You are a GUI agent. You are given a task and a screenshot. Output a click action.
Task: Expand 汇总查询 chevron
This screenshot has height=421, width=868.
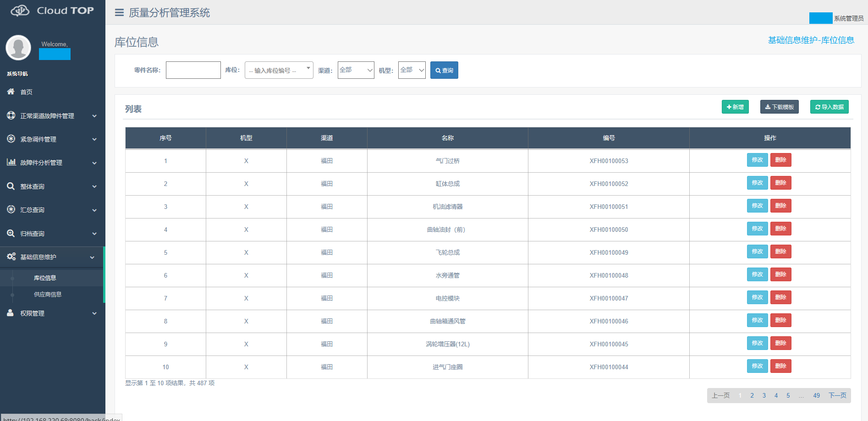pyautogui.click(x=94, y=210)
